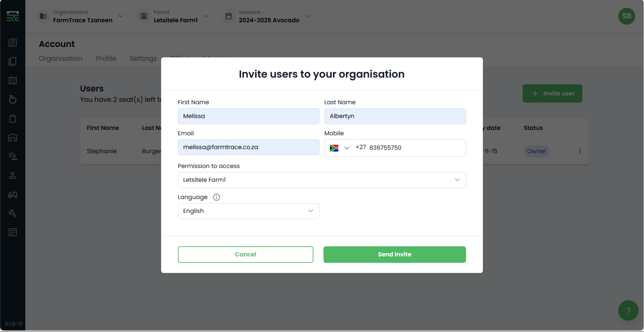Open the container bin sidebar icon
Screen dimensions: 644x332
click(x=13, y=119)
